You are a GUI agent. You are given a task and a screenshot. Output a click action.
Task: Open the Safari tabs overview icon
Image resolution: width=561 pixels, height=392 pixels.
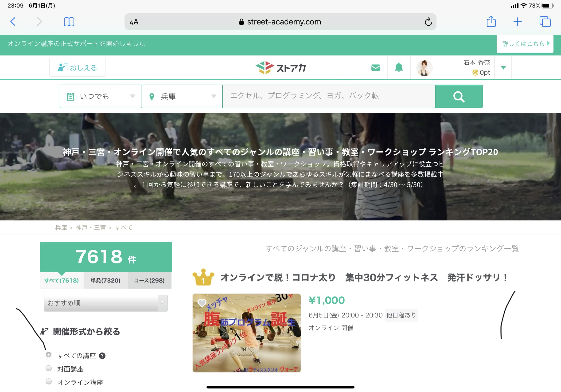tap(545, 22)
